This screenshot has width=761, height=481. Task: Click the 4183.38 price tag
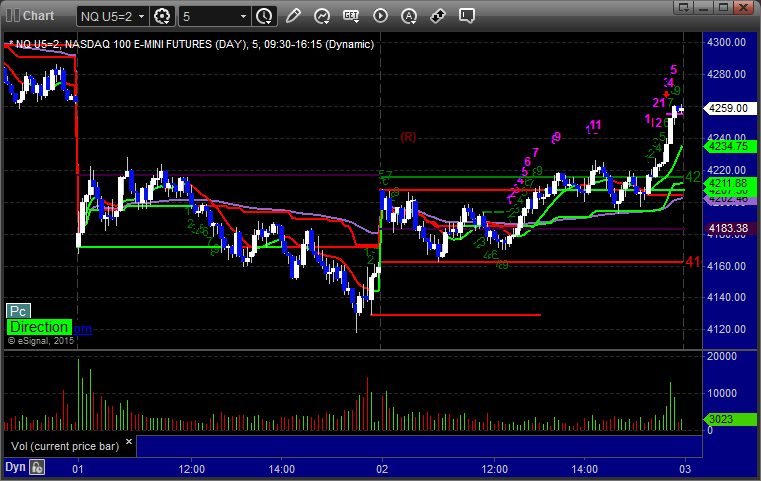click(730, 228)
